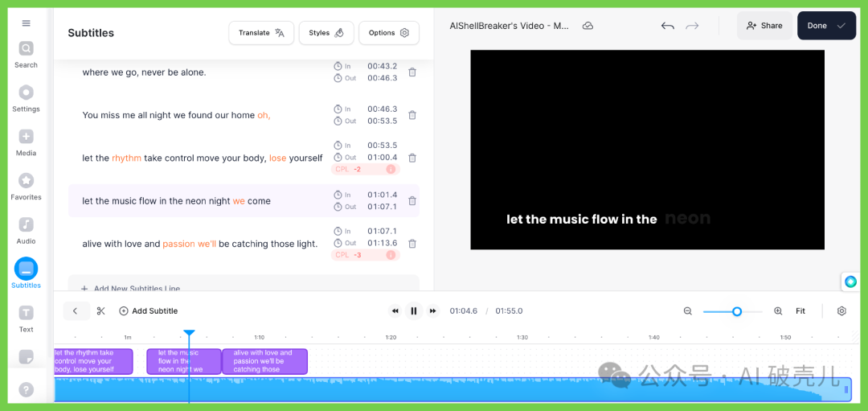Zoom out timeline with minus magnifier

click(x=688, y=311)
